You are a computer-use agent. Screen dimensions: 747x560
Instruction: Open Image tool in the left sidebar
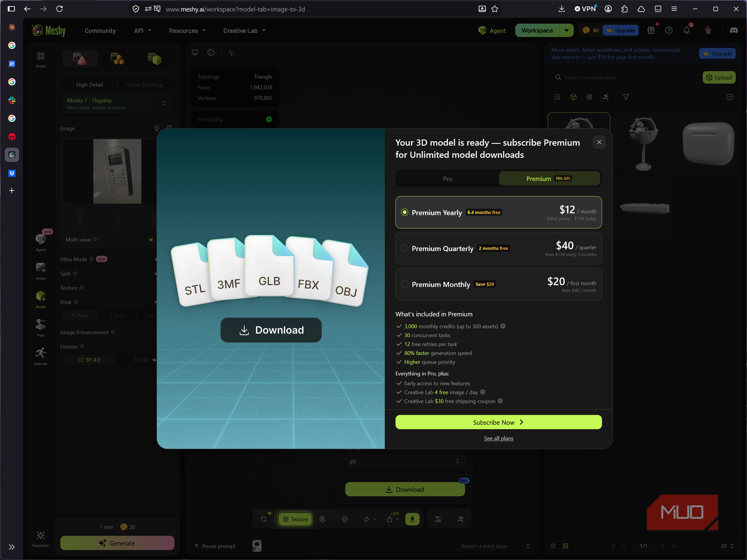(x=41, y=271)
